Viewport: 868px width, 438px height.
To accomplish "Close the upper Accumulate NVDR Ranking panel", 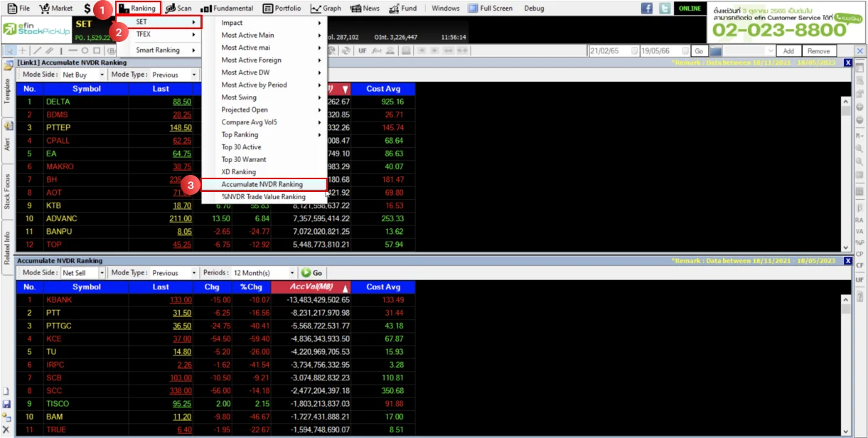I will pos(847,63).
